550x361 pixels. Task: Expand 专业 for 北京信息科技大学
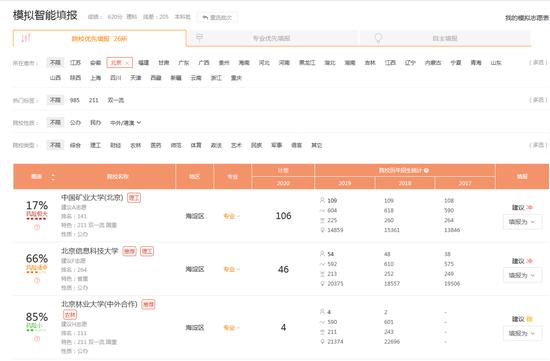[x=232, y=269]
